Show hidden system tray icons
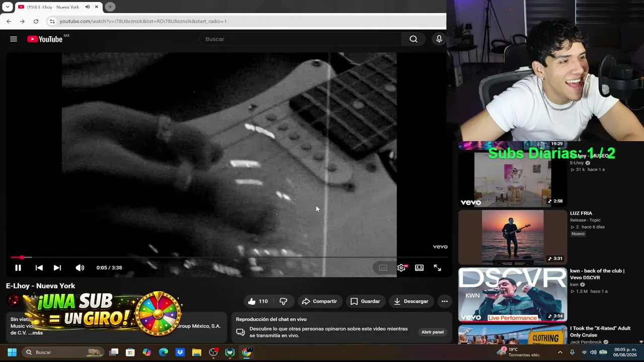This screenshot has width=644, height=362. point(560,352)
